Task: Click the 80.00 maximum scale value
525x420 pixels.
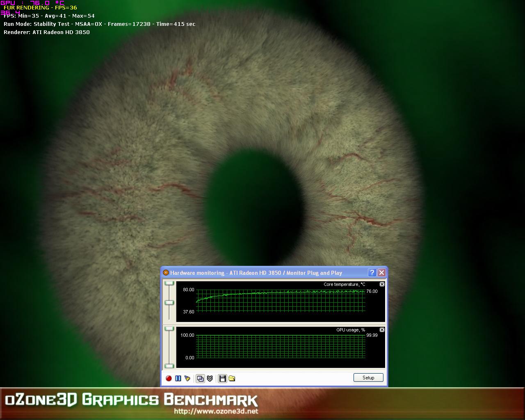Action: (189, 290)
